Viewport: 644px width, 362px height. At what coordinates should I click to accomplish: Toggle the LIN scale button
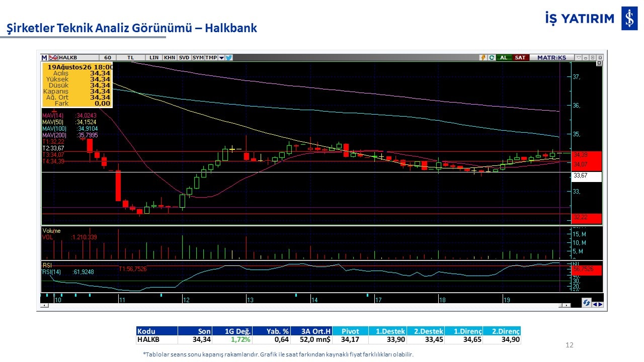pyautogui.click(x=154, y=57)
